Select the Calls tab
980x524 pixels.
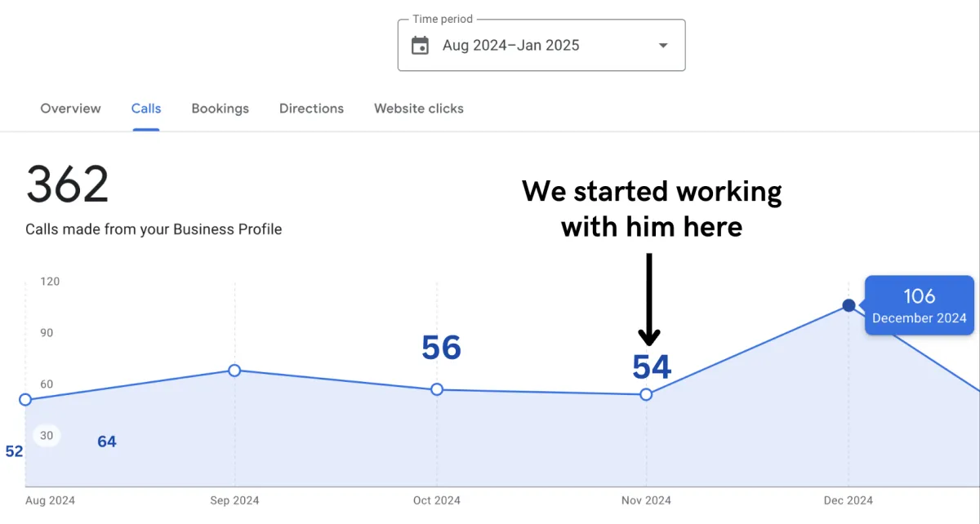click(x=146, y=109)
